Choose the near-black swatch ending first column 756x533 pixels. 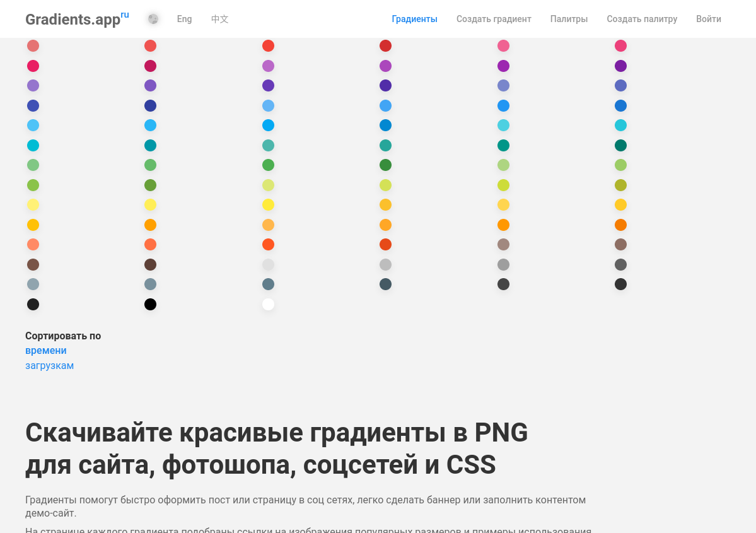33,305
